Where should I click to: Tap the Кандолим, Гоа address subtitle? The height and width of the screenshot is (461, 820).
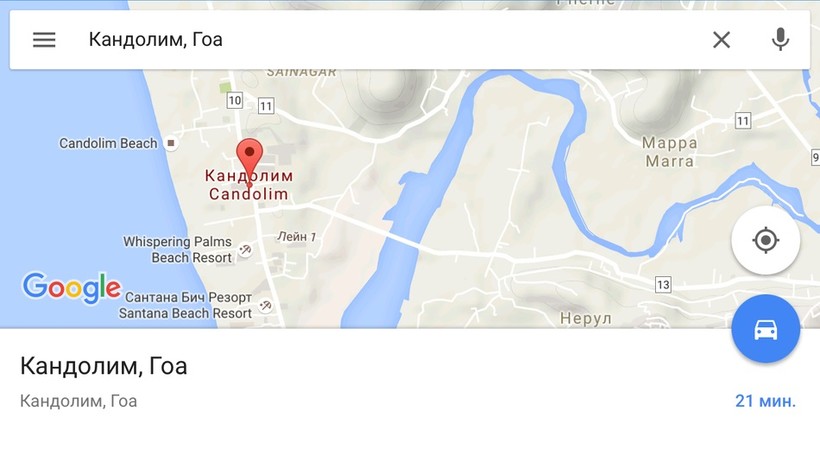tap(78, 401)
